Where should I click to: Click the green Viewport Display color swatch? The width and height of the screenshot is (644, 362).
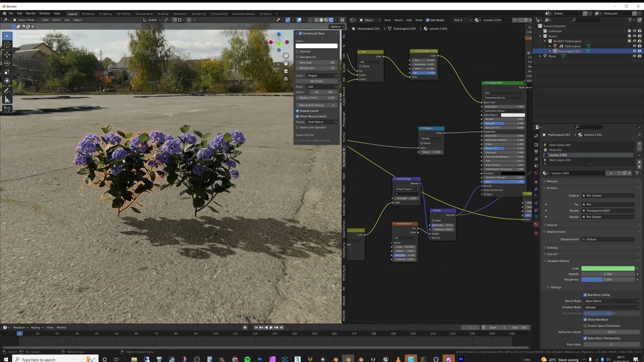[608, 268]
